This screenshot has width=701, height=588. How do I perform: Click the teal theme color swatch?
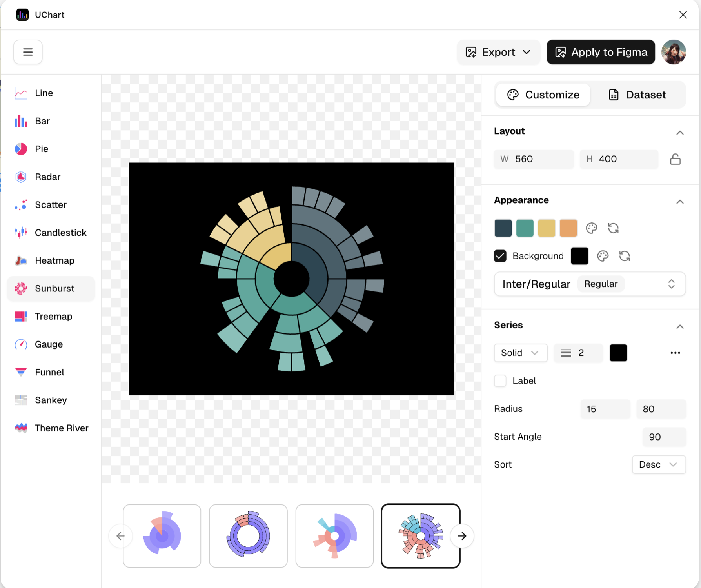(x=525, y=228)
